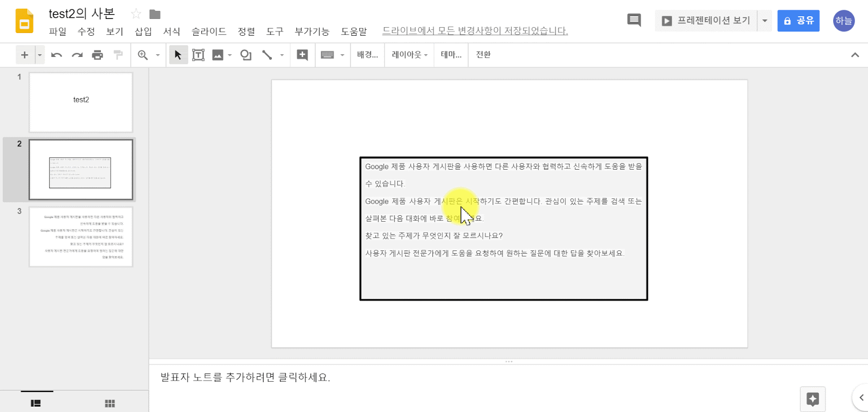Undo the last action
The height and width of the screenshot is (412, 868).
56,55
